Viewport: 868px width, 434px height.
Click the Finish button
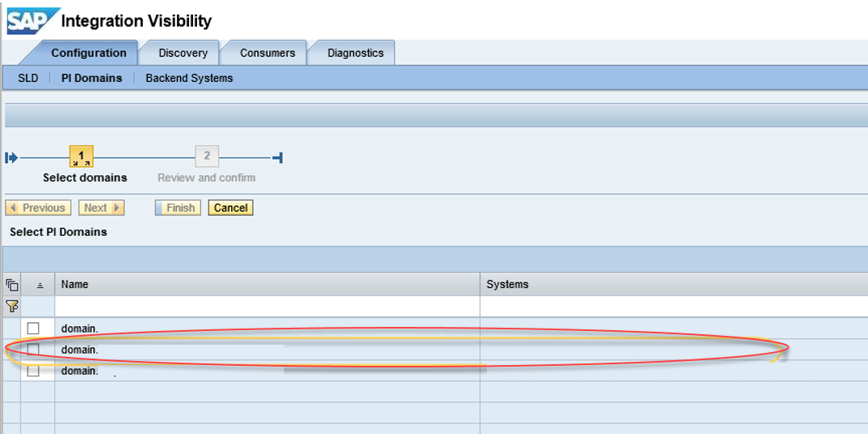tap(178, 208)
